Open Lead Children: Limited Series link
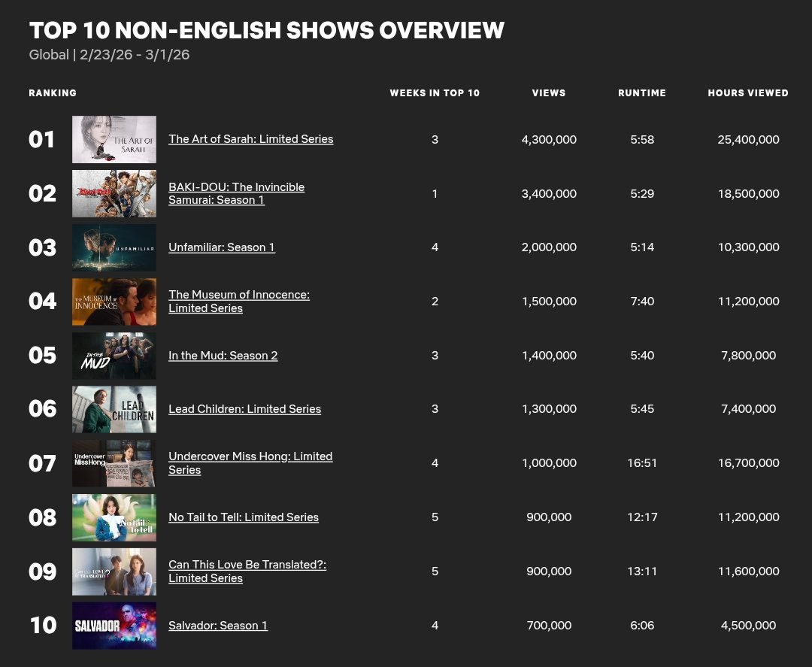 (244, 409)
